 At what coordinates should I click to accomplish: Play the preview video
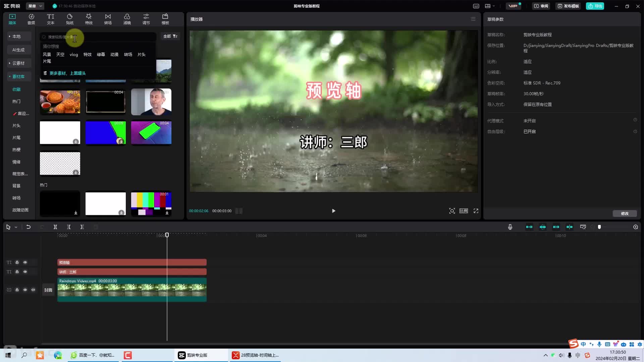tap(333, 211)
